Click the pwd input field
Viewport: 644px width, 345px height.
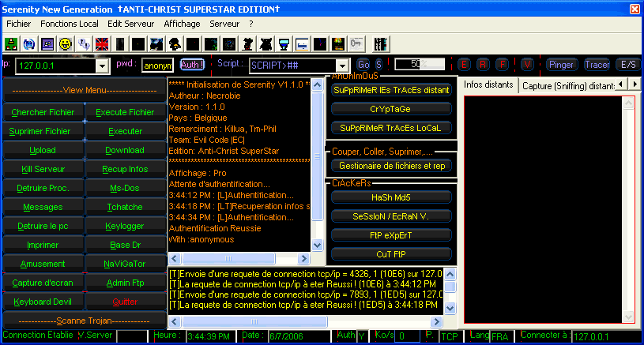pyautogui.click(x=157, y=66)
